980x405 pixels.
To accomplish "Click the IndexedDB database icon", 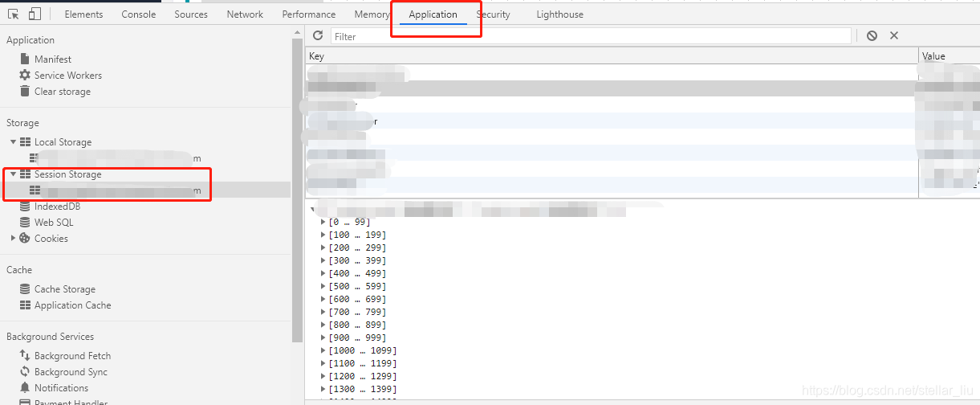I will coord(25,207).
